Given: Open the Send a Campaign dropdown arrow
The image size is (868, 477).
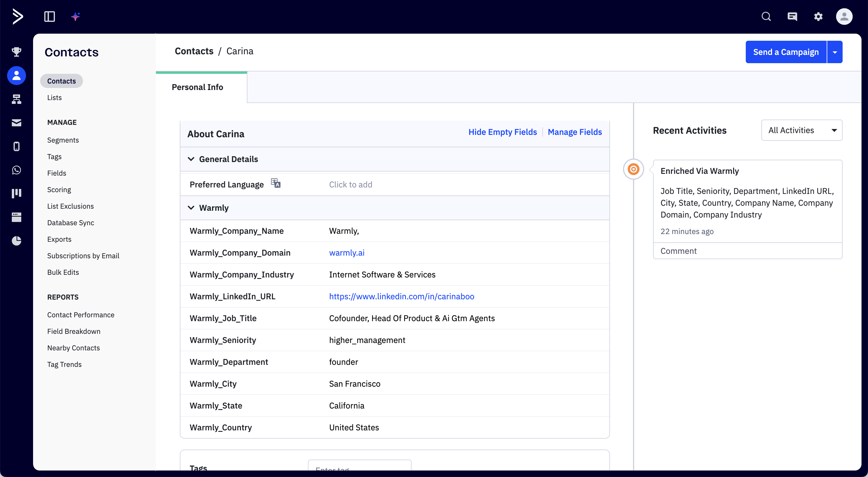Looking at the screenshot, I should [835, 52].
